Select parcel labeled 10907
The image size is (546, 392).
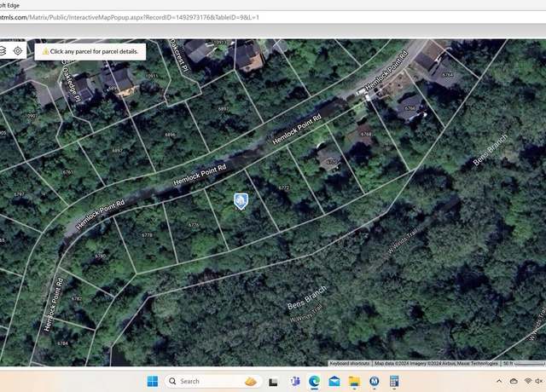coord(31,116)
